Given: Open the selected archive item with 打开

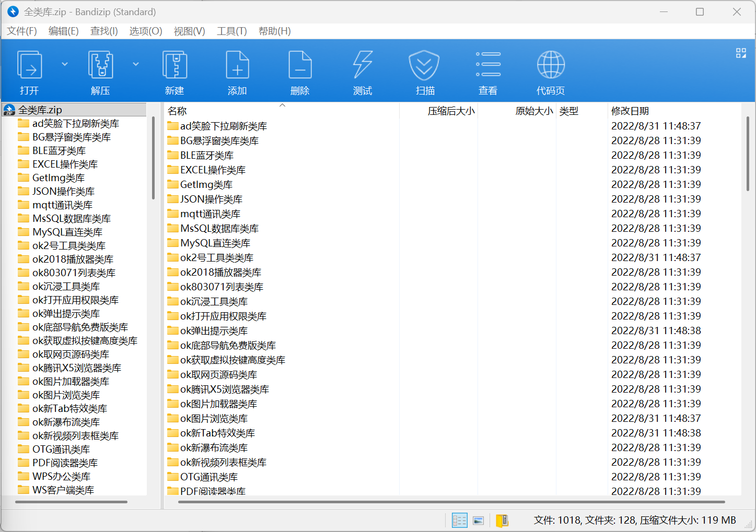Looking at the screenshot, I should [x=29, y=70].
